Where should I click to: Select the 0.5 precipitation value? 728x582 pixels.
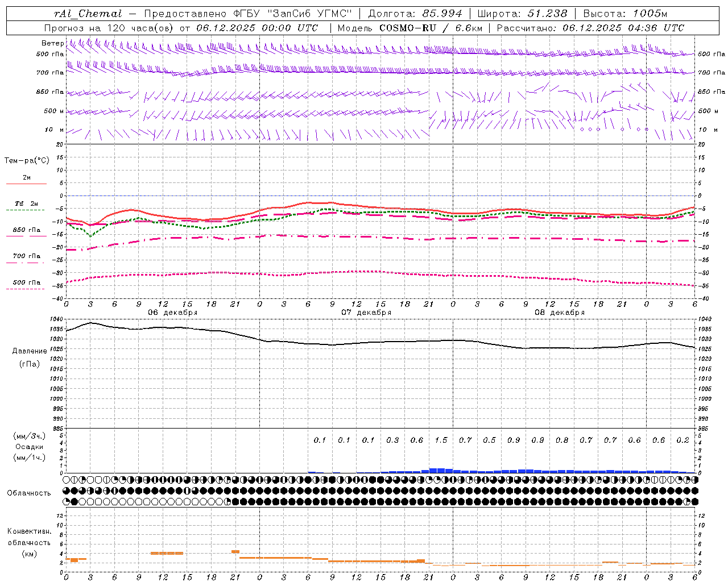pyautogui.click(x=489, y=440)
